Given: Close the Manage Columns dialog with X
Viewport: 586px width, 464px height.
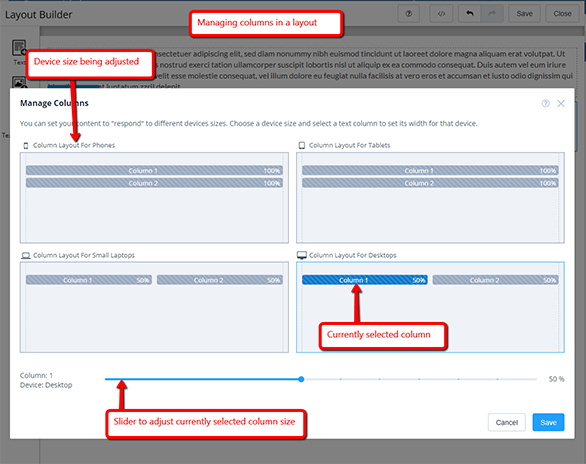Looking at the screenshot, I should click(x=561, y=103).
